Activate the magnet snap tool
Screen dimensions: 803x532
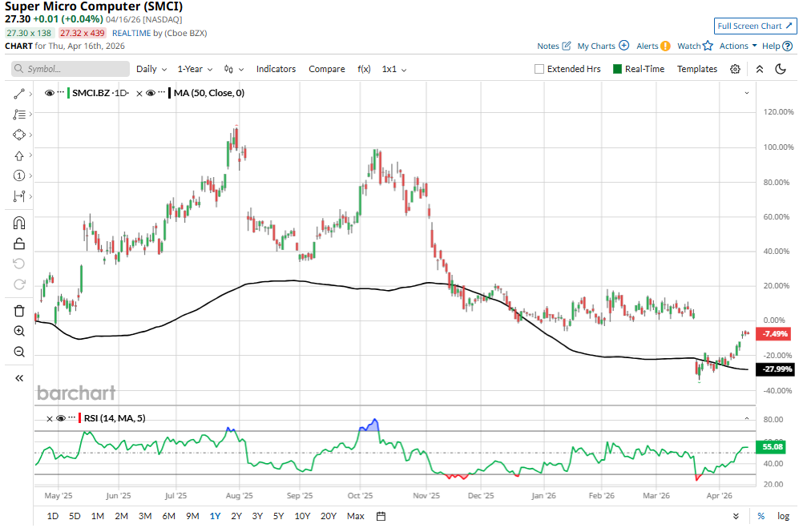pyautogui.click(x=19, y=223)
